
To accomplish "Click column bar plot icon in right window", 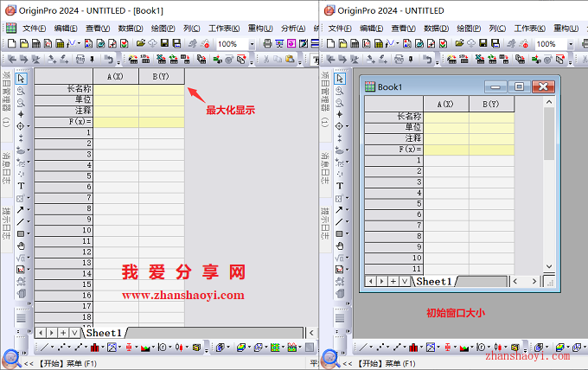I will coord(413,348).
